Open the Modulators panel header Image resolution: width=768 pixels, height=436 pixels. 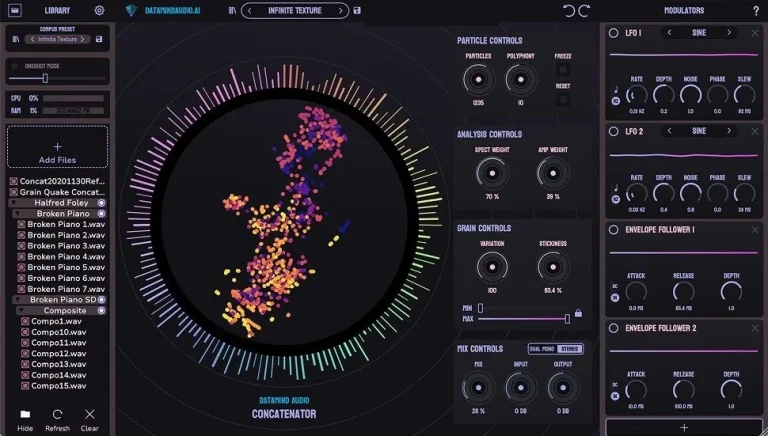(x=684, y=10)
